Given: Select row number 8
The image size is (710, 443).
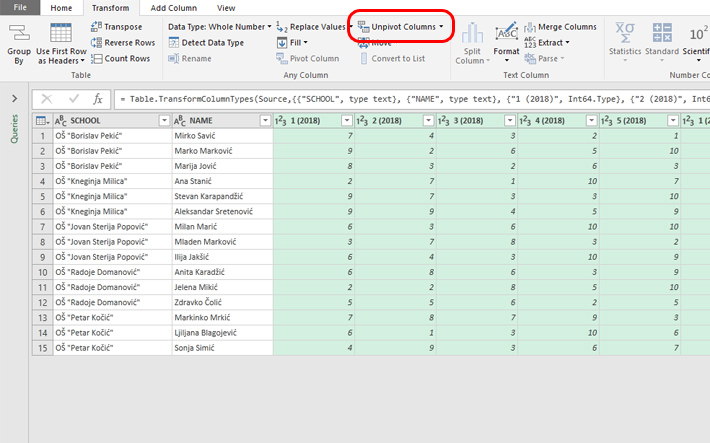Looking at the screenshot, I should coord(43,242).
